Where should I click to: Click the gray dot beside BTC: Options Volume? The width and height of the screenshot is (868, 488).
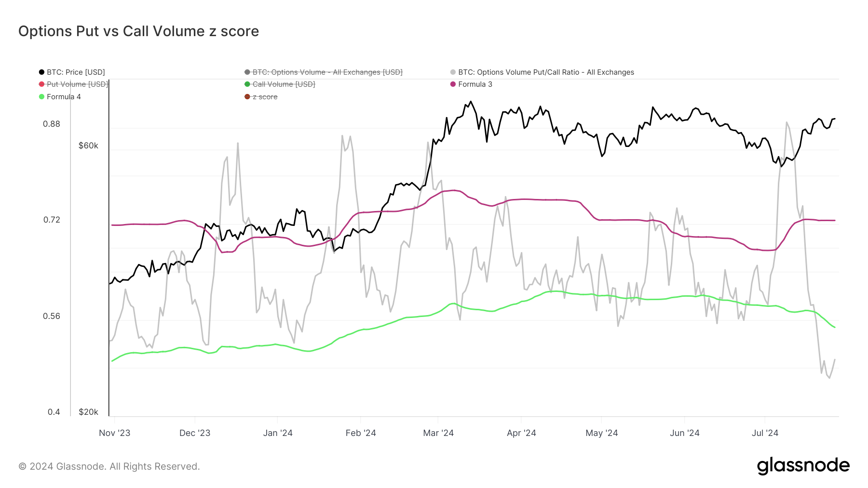pyautogui.click(x=247, y=72)
